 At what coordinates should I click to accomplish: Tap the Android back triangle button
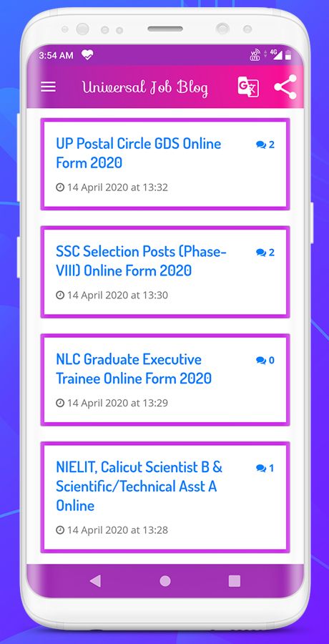tap(95, 581)
